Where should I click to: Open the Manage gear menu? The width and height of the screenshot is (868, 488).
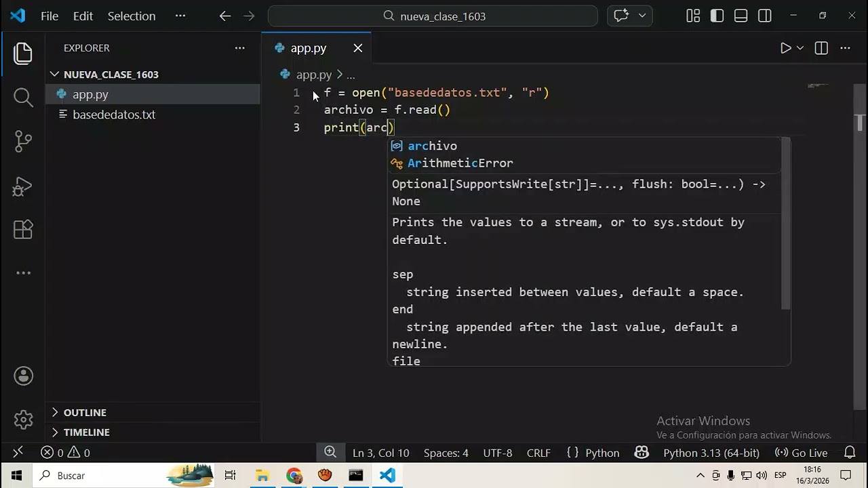(23, 420)
